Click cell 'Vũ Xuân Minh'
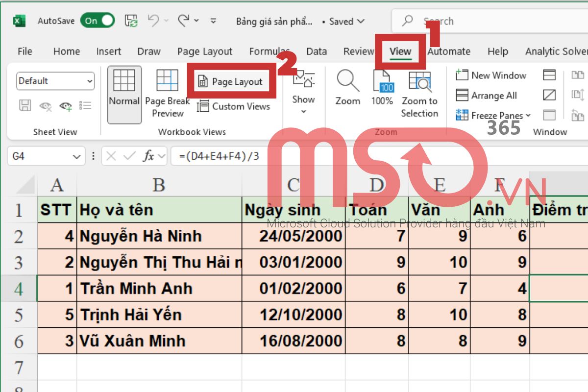 pos(160,341)
